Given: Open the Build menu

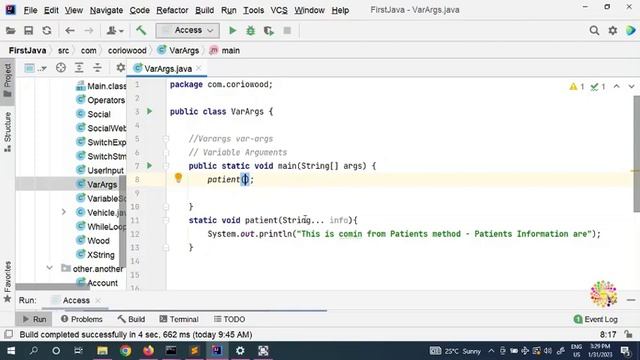Looking at the screenshot, I should point(204,10).
